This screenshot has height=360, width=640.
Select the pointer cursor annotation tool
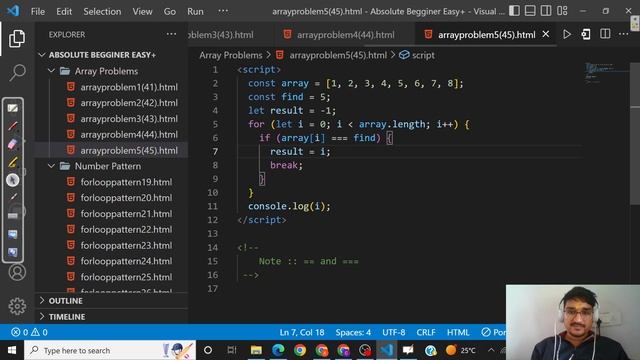(x=13, y=180)
